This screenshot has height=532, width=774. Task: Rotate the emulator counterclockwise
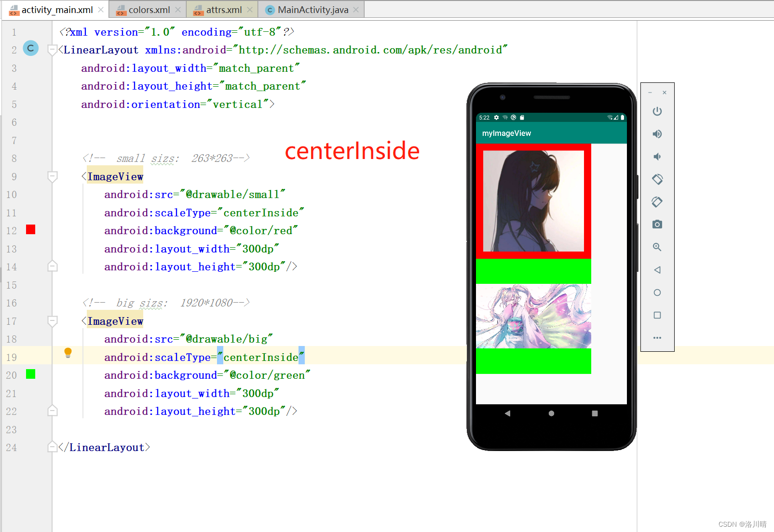(x=657, y=179)
